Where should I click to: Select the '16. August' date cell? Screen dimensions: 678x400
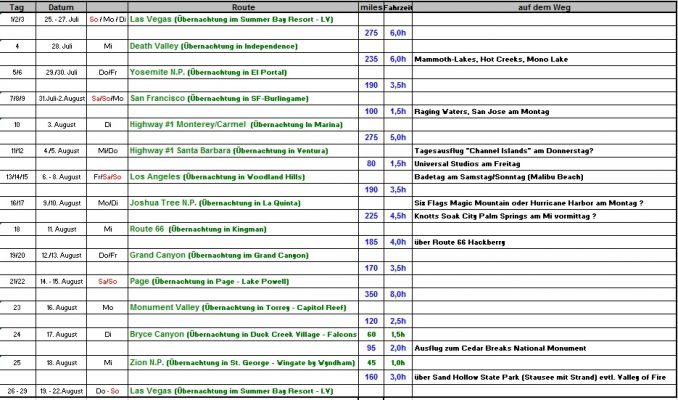click(58, 307)
